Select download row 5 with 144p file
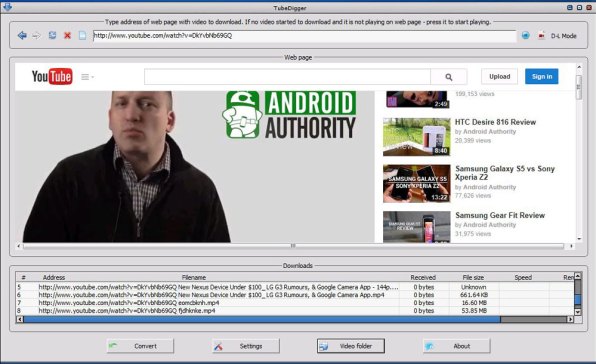Image resolution: width=596 pixels, height=364 pixels. pyautogui.click(x=295, y=287)
